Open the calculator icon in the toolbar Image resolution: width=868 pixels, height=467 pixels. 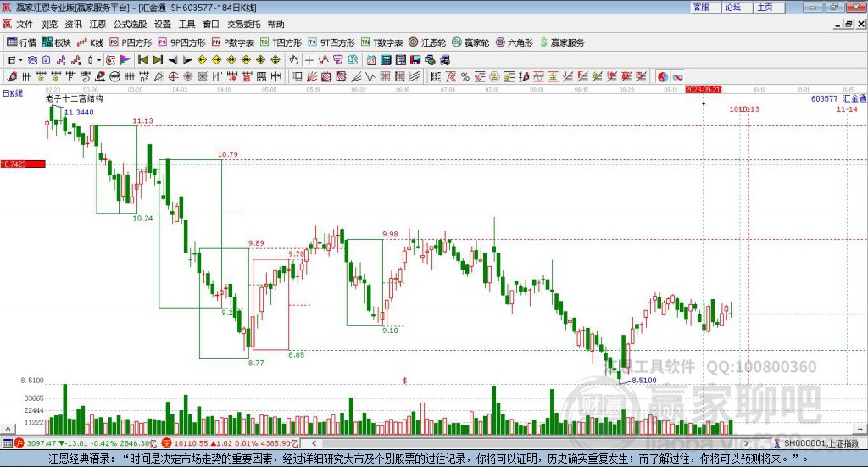(x=387, y=60)
